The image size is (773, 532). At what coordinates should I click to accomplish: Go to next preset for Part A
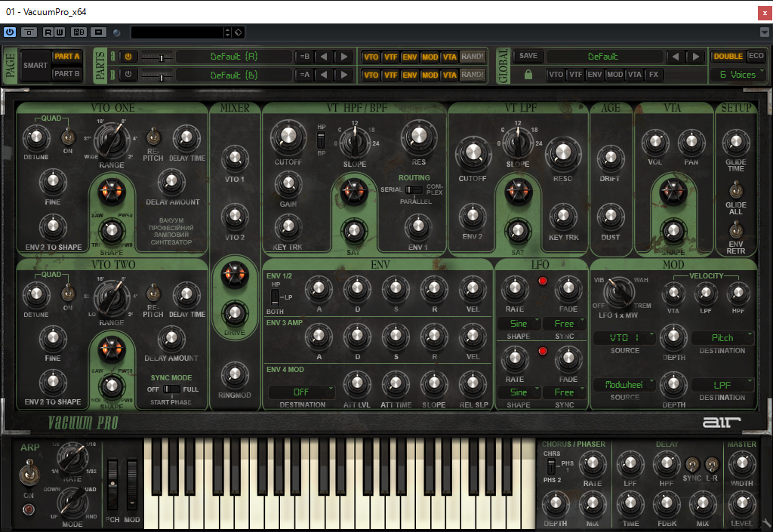pos(344,57)
